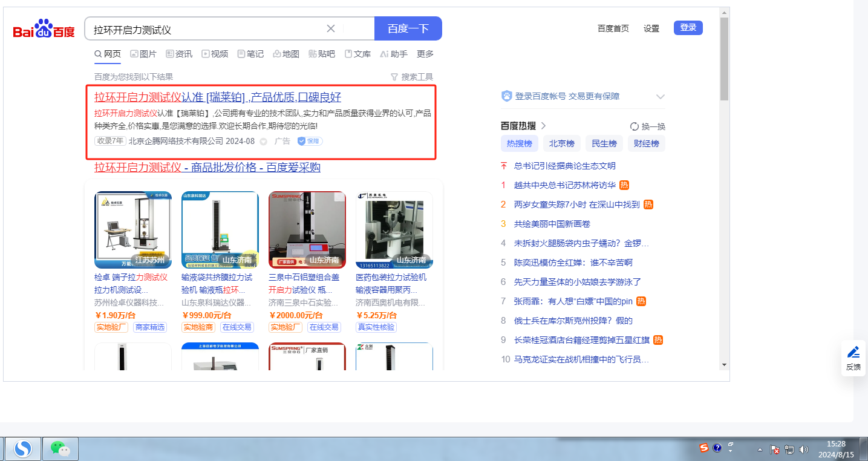Image resolution: width=868 pixels, height=461 pixels.
Task: Click the 热 badge beside 越共中央总书记苏林将访华
Action: (x=625, y=185)
